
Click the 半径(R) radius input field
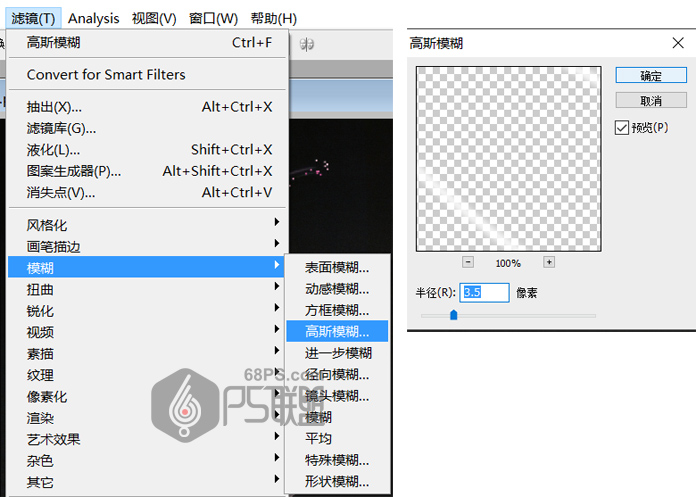484,292
